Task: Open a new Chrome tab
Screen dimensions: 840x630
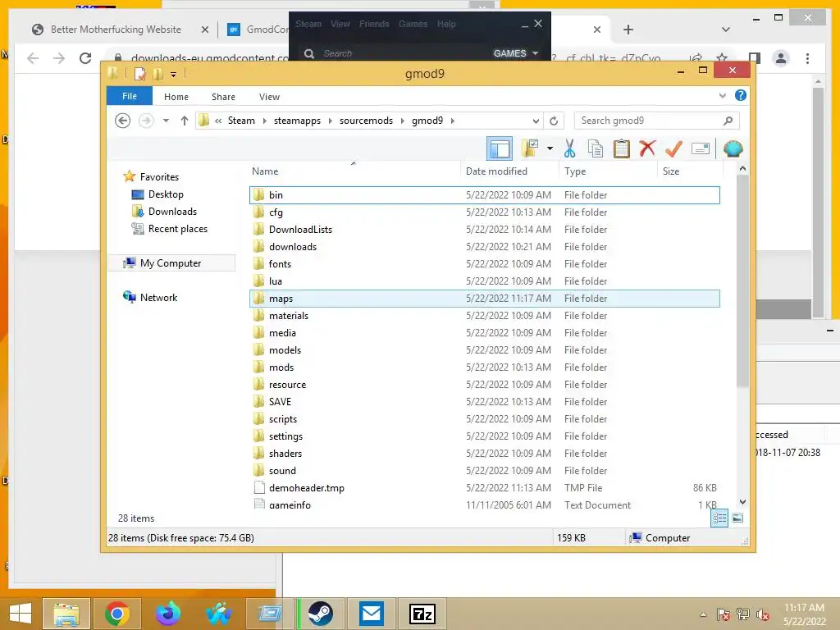Action: 628,30
